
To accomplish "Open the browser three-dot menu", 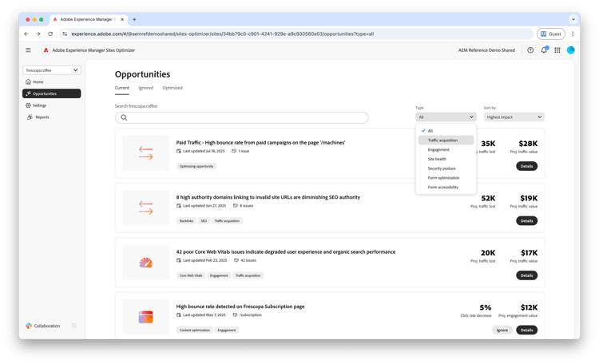I will 573,34.
